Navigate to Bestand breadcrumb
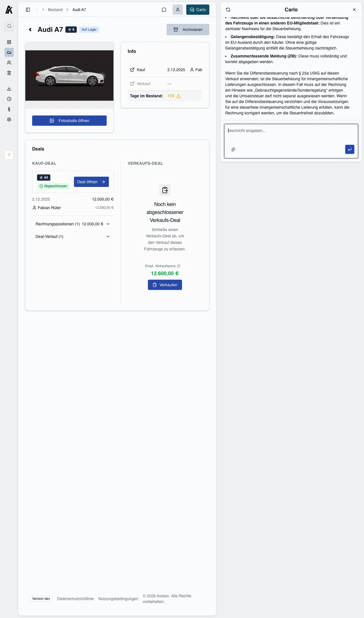The width and height of the screenshot is (364, 618). click(55, 10)
